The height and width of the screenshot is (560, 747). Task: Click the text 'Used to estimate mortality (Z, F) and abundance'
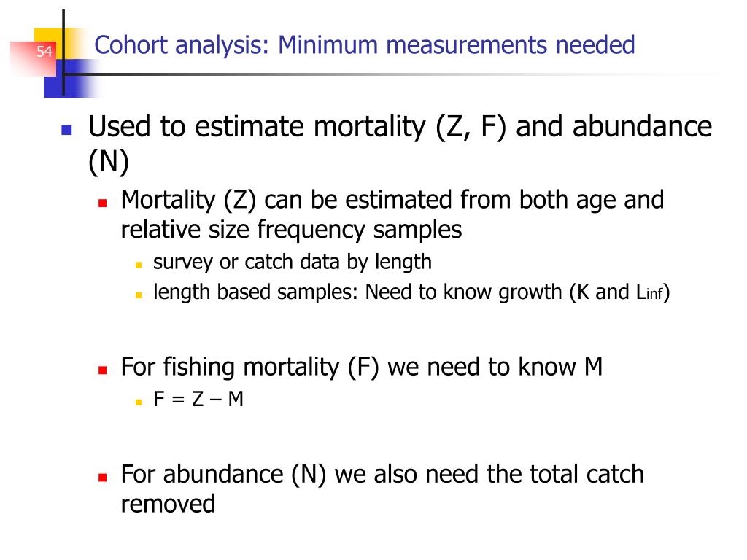(x=400, y=127)
